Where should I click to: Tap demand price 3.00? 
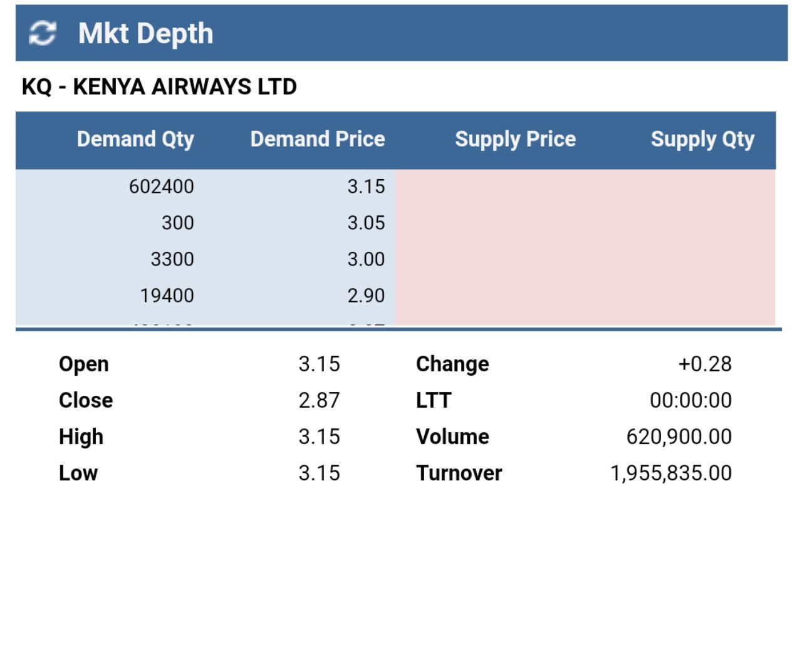point(366,259)
